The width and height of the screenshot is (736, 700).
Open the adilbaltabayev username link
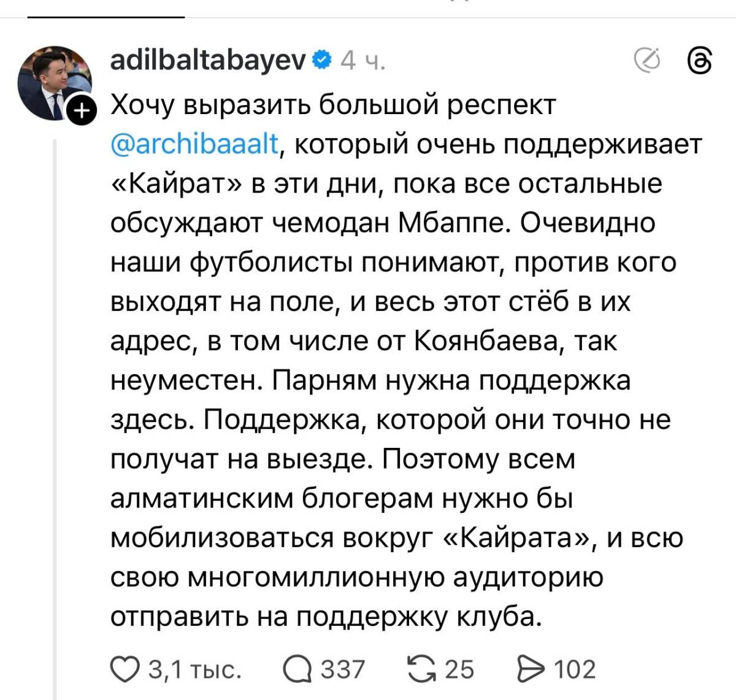point(207,60)
